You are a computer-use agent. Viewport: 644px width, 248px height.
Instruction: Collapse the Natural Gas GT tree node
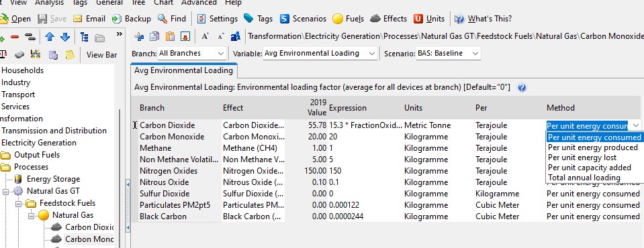6,190
